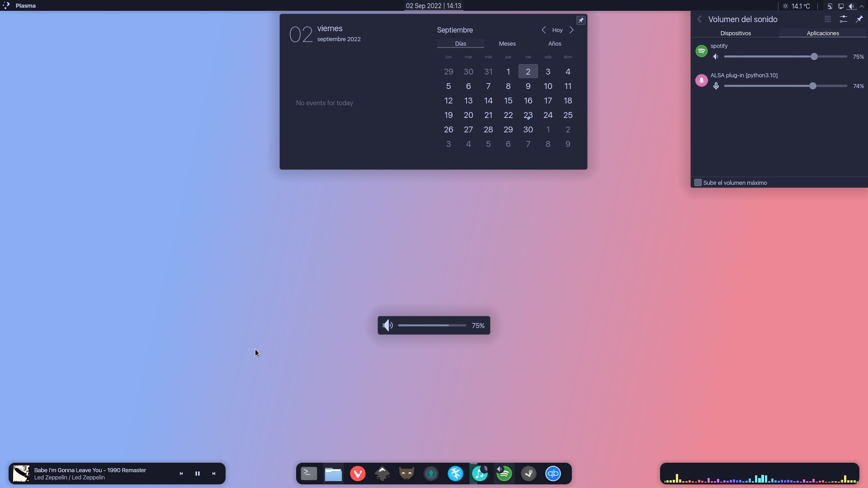Mute the spotify application stream
The height and width of the screenshot is (488, 868).
(x=716, y=56)
